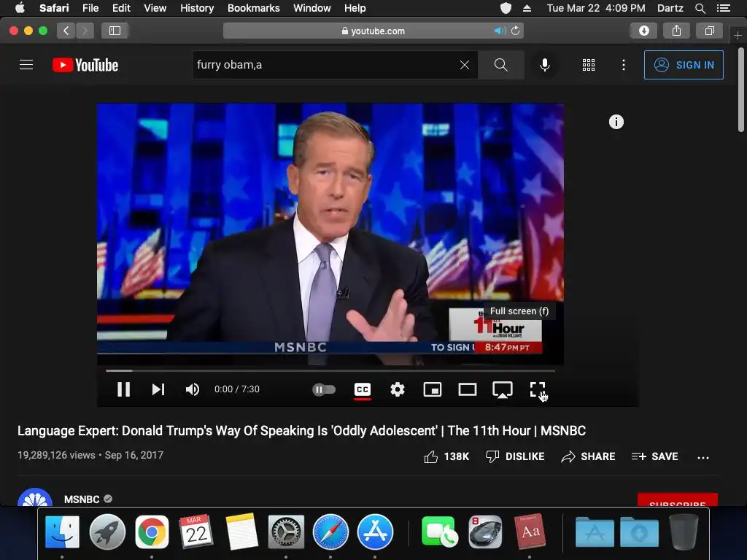Screen dimensions: 747x560
Task: Open the Edit menu
Action: (121, 8)
